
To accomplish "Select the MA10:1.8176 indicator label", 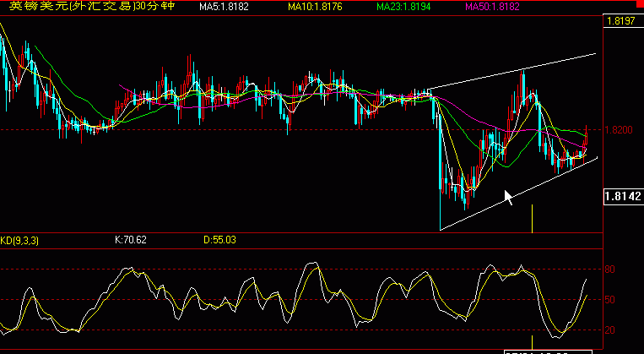I will tap(315, 6).
